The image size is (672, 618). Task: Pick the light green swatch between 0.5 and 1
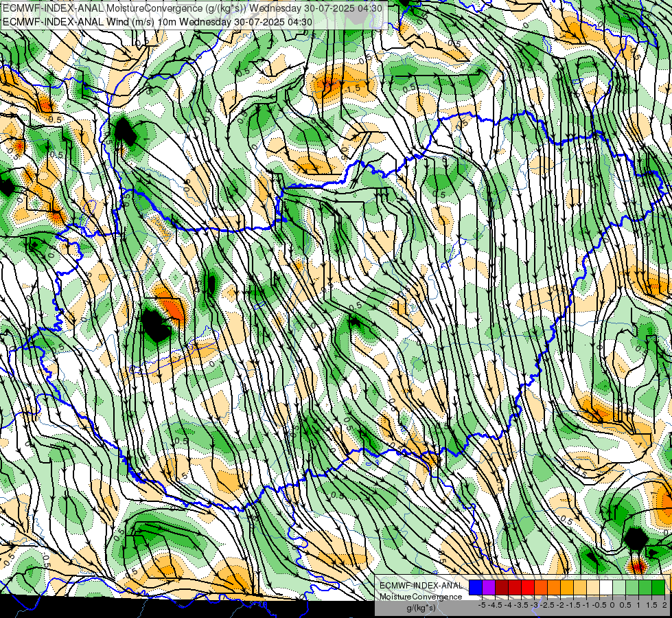(632, 587)
